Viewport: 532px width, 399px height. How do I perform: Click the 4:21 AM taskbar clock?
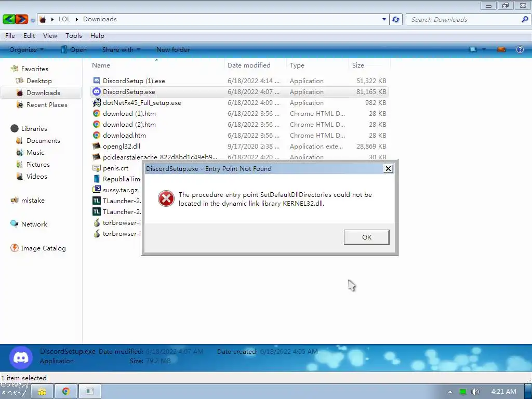click(x=503, y=392)
